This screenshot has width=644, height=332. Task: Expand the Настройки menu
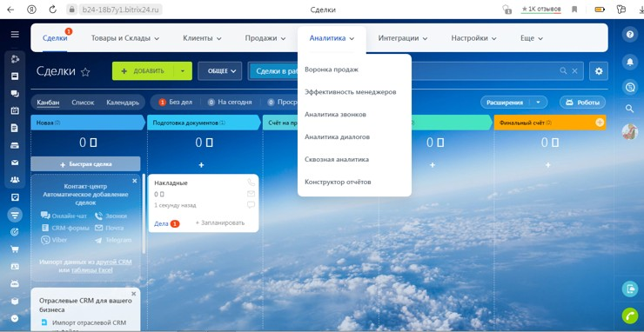coord(473,38)
